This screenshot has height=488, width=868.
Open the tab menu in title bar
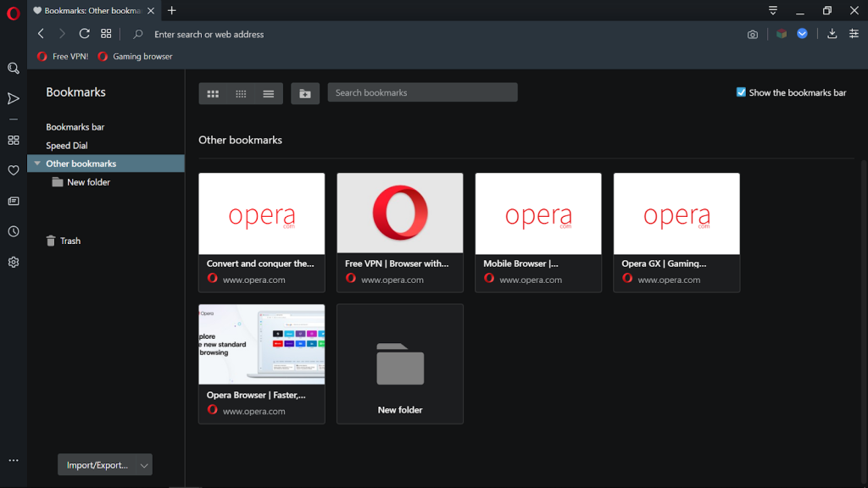(x=773, y=10)
